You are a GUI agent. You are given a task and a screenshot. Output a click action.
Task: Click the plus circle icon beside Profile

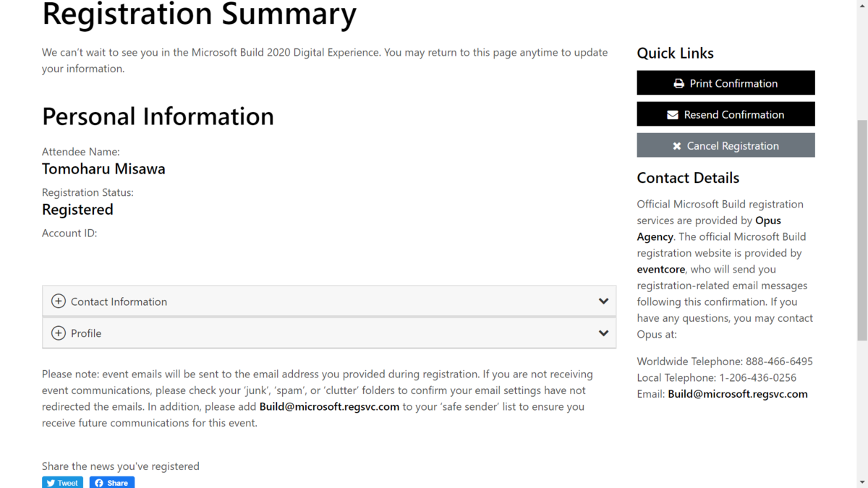tap(59, 333)
